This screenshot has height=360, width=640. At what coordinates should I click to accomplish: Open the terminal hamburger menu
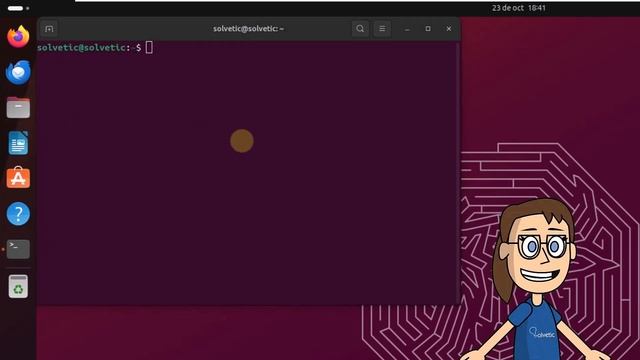coord(382,29)
